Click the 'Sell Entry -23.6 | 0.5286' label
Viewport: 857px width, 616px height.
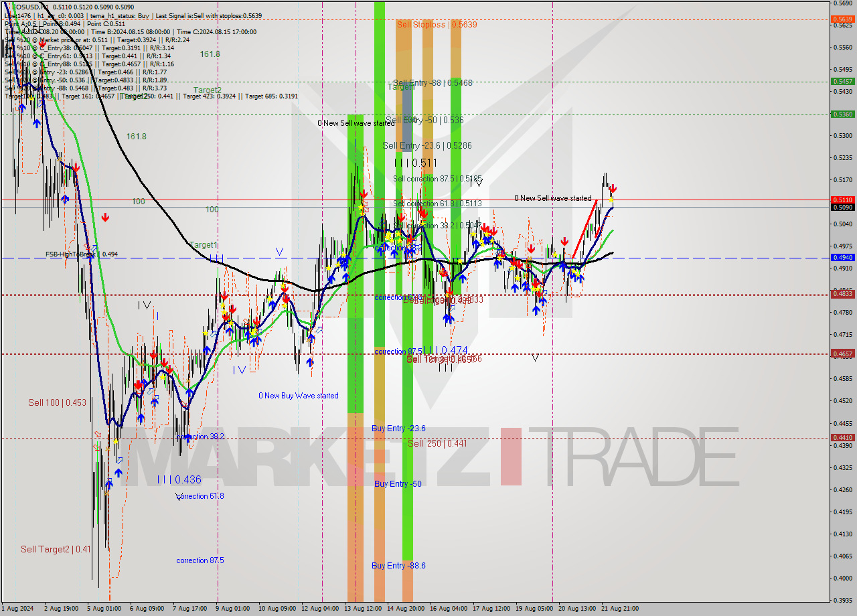427,145
